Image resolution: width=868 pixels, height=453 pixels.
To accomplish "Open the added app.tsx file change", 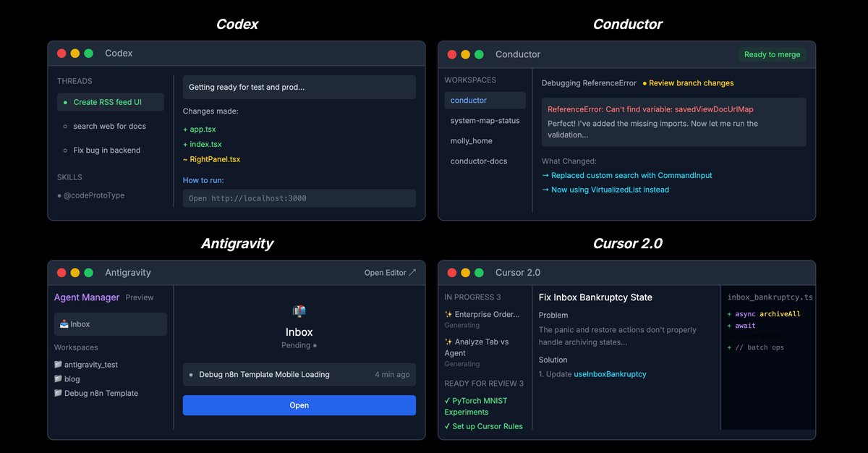I will (199, 130).
